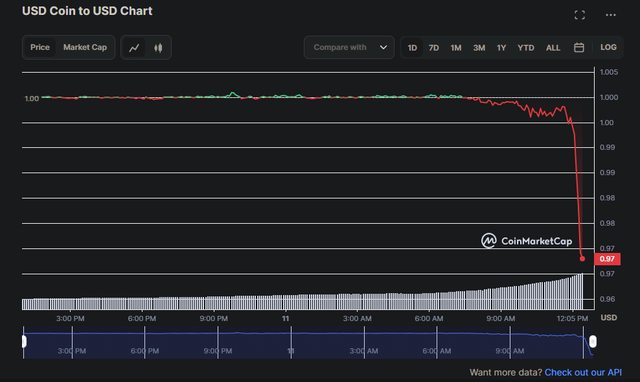
Task: Grab the right range slider handle
Action: pos(593,341)
